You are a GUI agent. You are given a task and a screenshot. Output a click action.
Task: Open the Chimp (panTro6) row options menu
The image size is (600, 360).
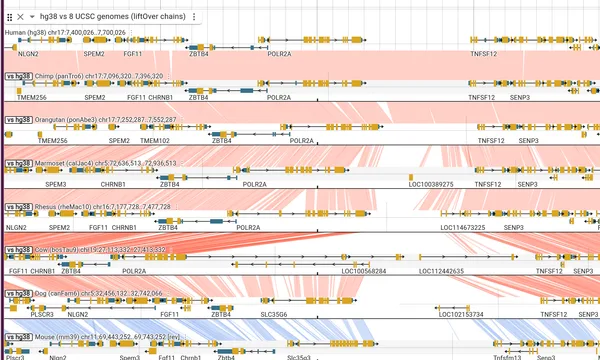169,76
